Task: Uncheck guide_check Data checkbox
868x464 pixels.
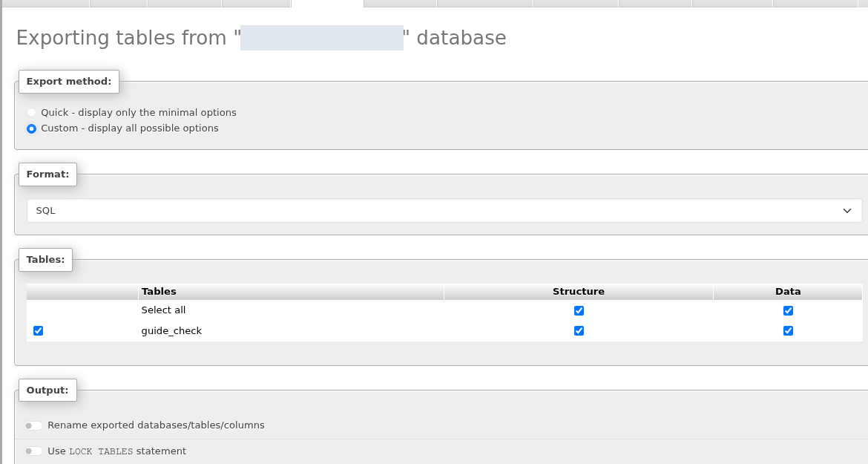Action: click(788, 330)
